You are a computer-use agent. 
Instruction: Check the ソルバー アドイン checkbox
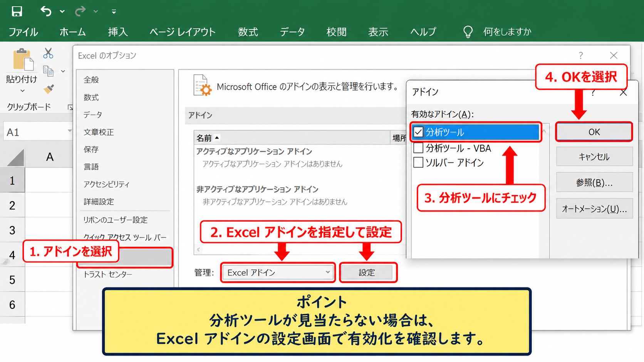418,162
